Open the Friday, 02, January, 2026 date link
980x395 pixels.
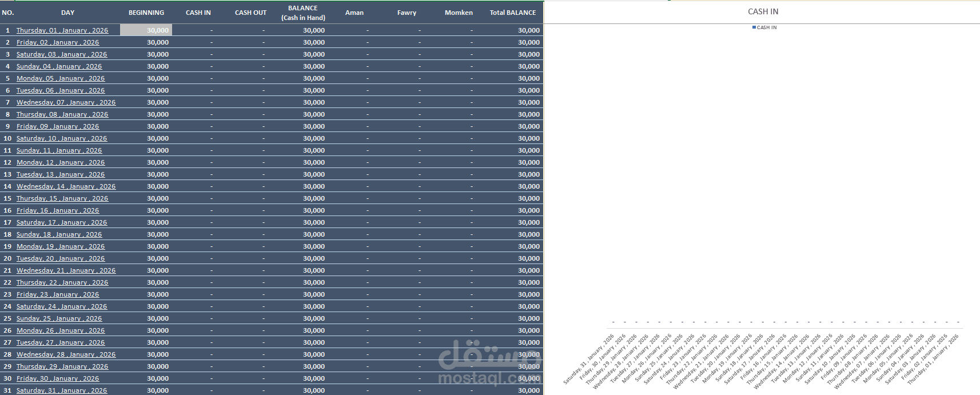(57, 42)
